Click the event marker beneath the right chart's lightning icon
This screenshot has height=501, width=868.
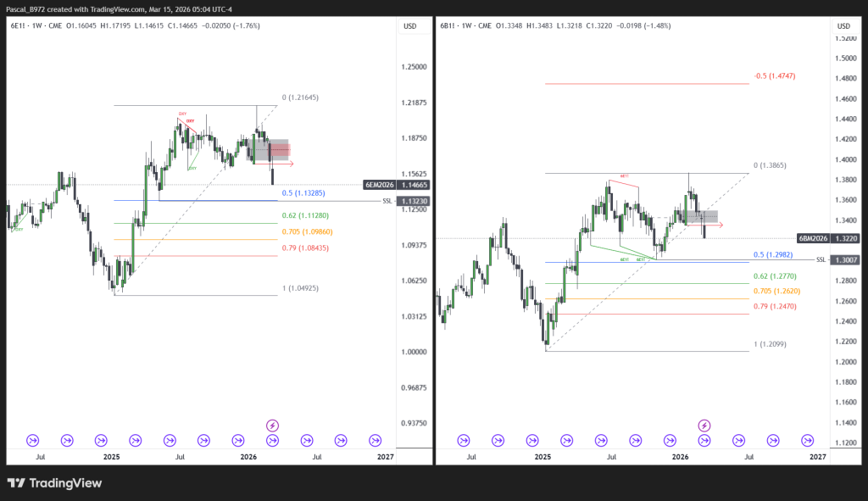point(704,440)
